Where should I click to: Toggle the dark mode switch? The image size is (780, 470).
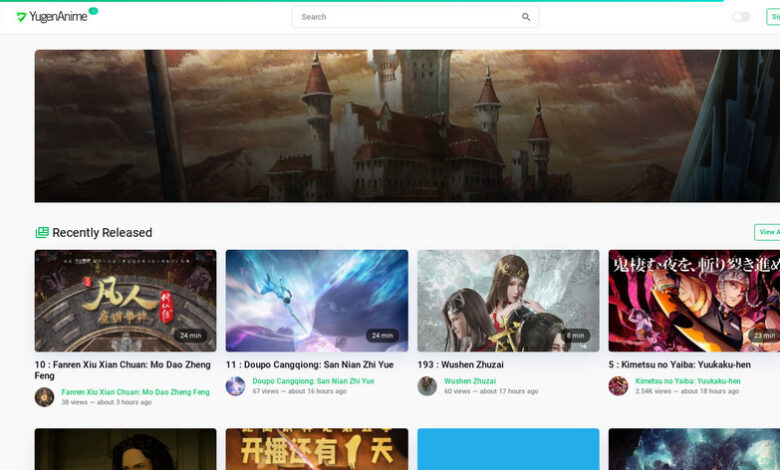[741, 17]
